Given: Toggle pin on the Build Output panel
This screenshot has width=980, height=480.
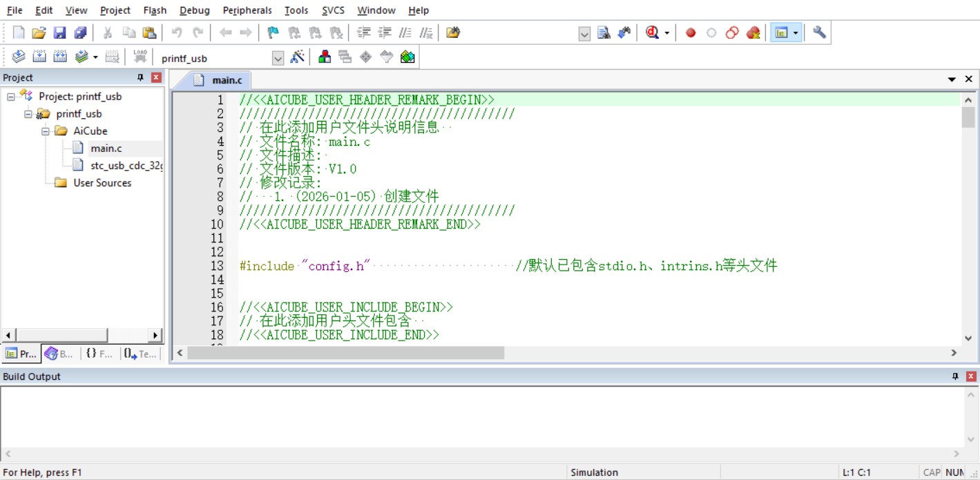Looking at the screenshot, I should coord(955,376).
